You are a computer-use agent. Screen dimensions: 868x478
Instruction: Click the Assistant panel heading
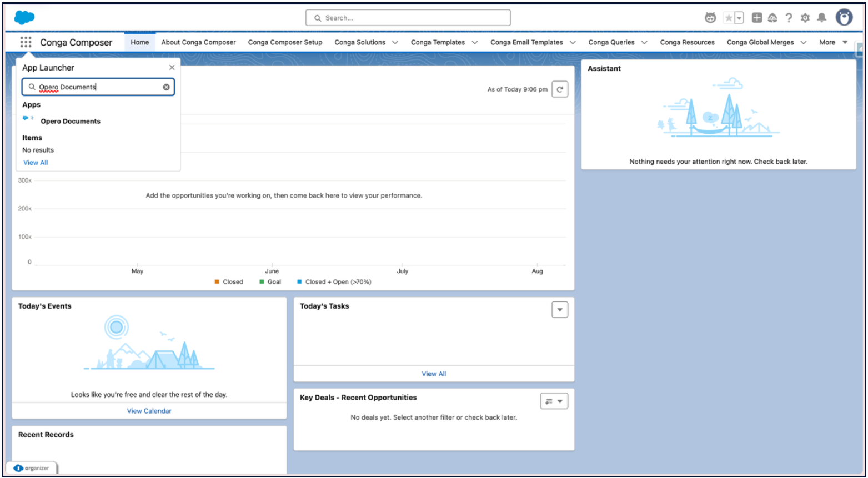tap(604, 68)
